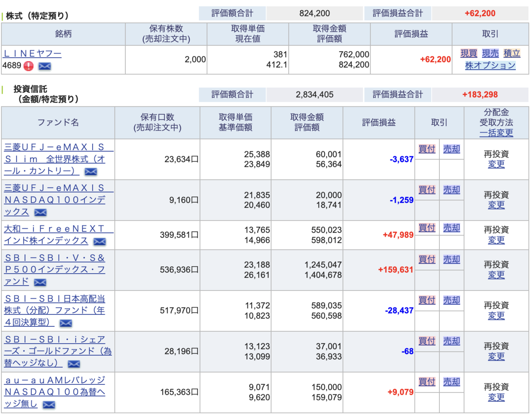Viewport: 532px width, 415px height.
Task: Open mail icon for SBI・V・S&P500インデックス・ファンド
Action: [x=40, y=282]
